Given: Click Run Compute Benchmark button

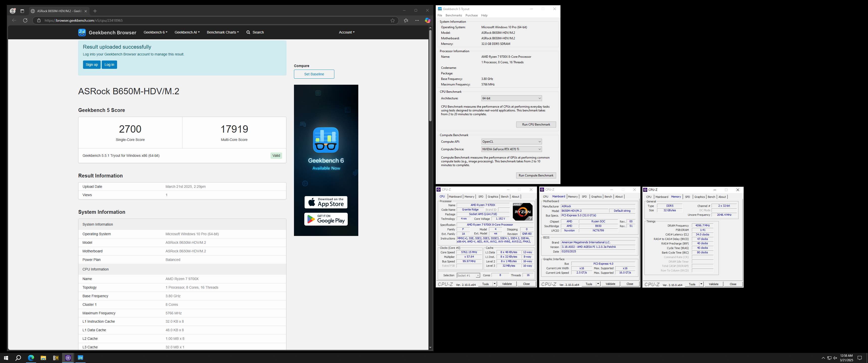Looking at the screenshot, I should (x=536, y=175).
